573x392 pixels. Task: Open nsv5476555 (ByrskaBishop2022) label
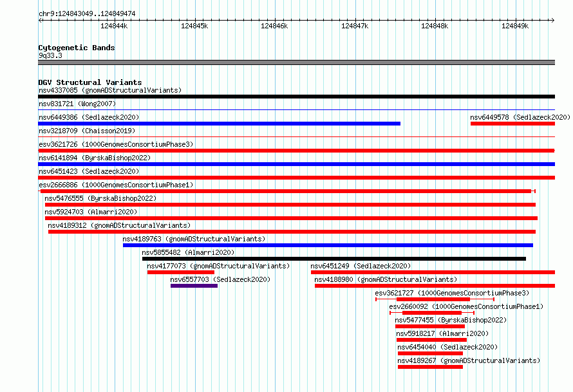point(100,198)
